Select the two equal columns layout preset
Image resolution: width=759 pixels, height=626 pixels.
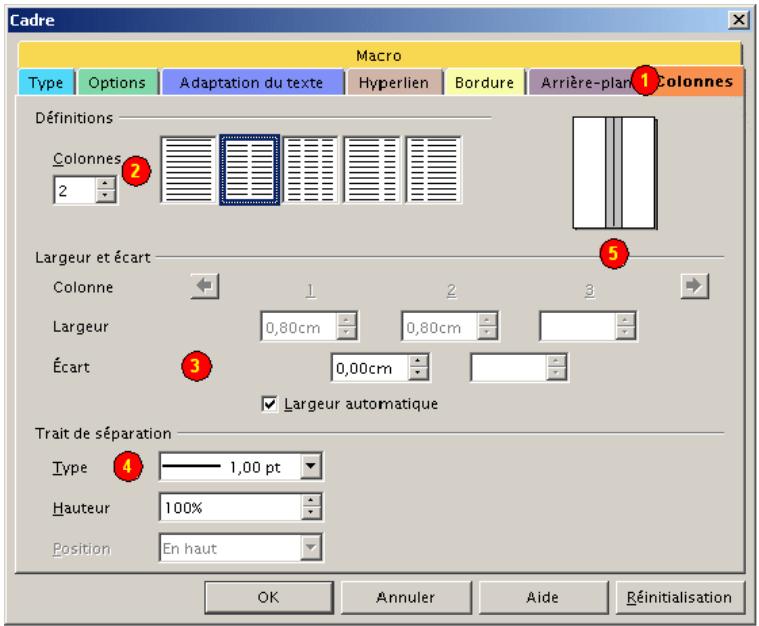(x=250, y=169)
